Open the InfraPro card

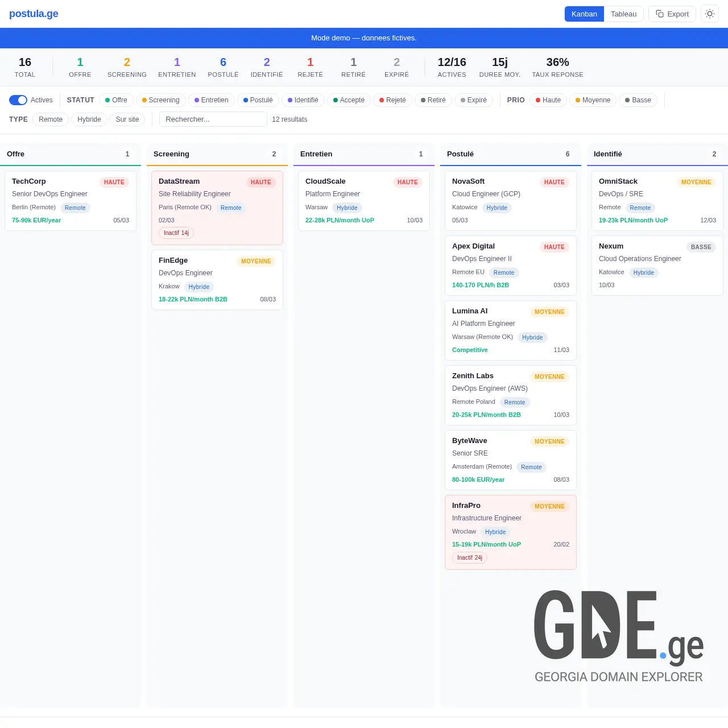[x=511, y=532]
